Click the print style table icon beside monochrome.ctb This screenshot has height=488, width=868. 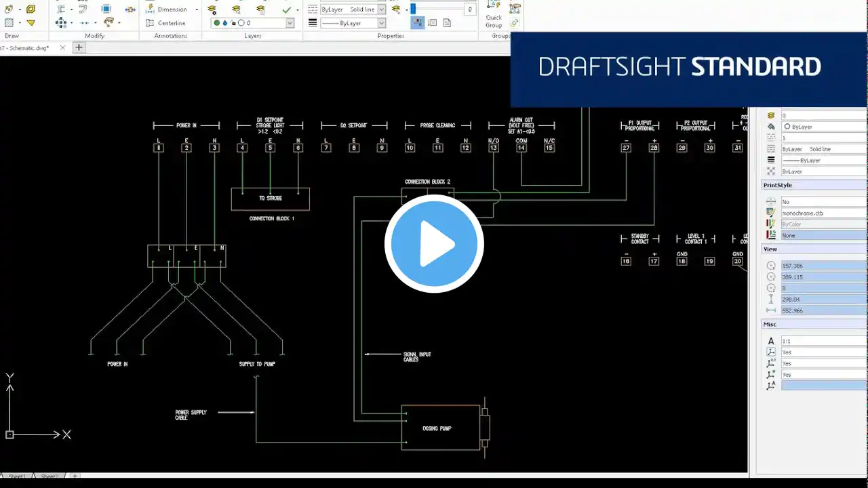point(771,213)
